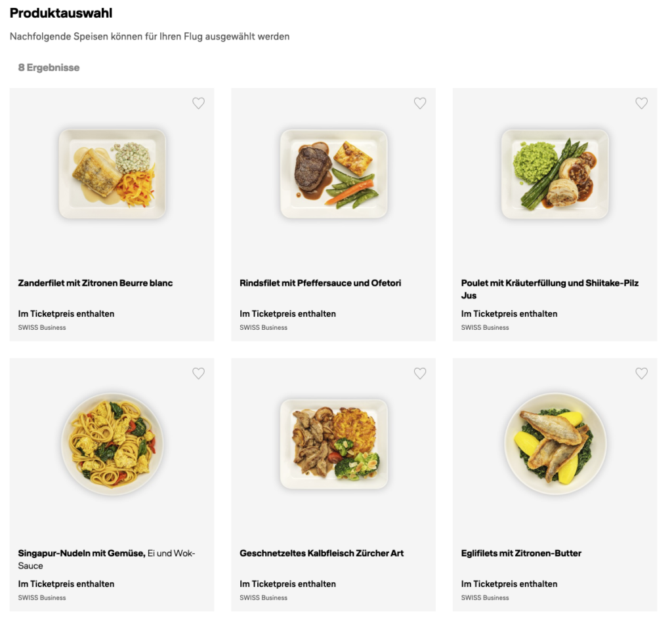Choose Rindsfilet mit Pfeffersauce und Ofetori title
Screen dimensions: 672x621
(x=320, y=283)
